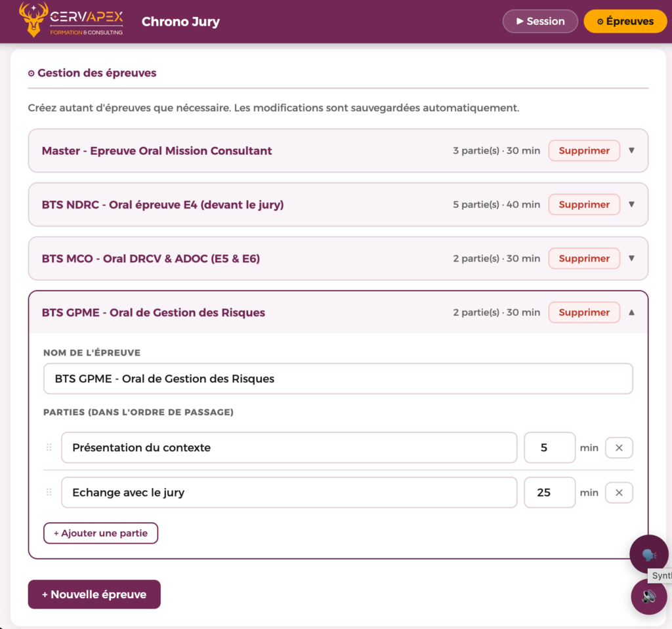
Task: Delete Master - Epreuve Oral Mission Consultant
Action: click(x=583, y=151)
